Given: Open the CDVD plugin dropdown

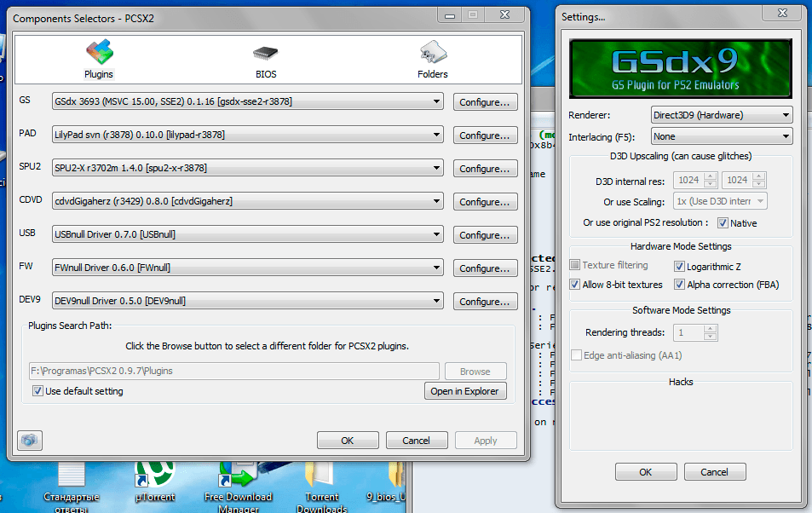Looking at the screenshot, I should tap(248, 201).
